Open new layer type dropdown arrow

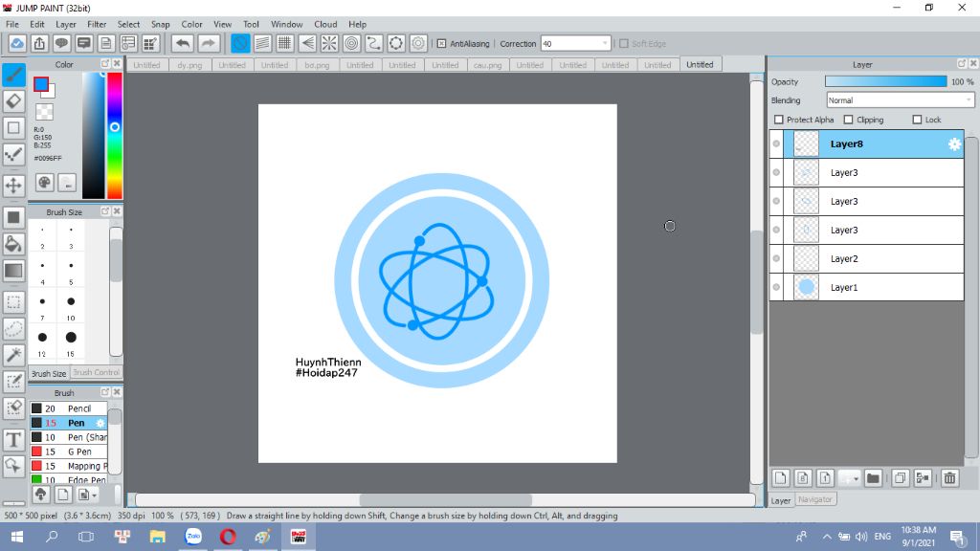point(856,478)
